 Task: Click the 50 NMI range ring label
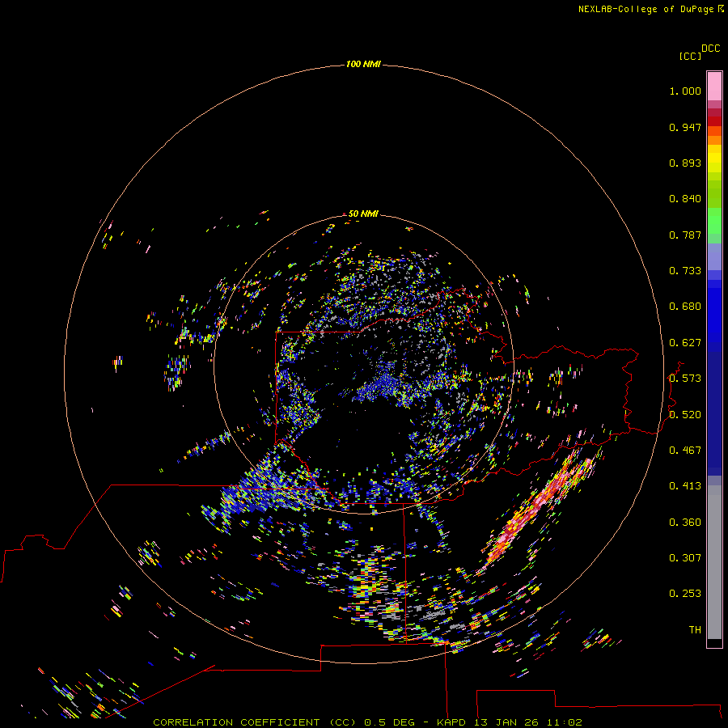point(363,214)
